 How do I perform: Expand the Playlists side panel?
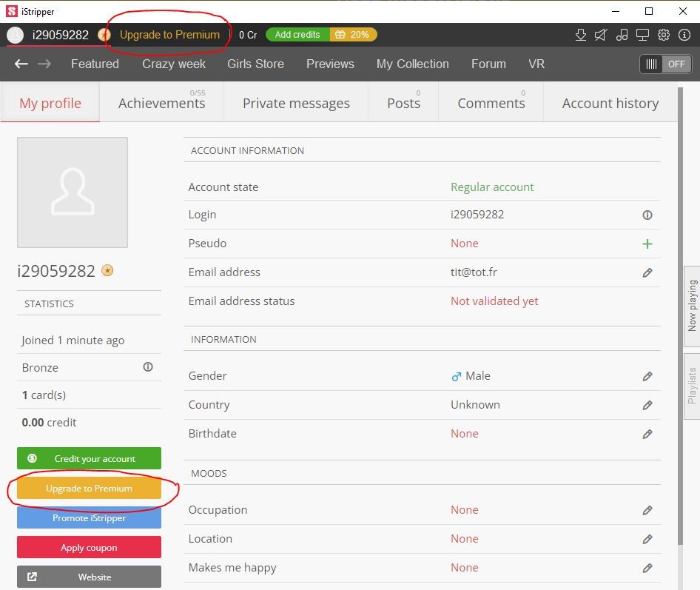(x=692, y=385)
